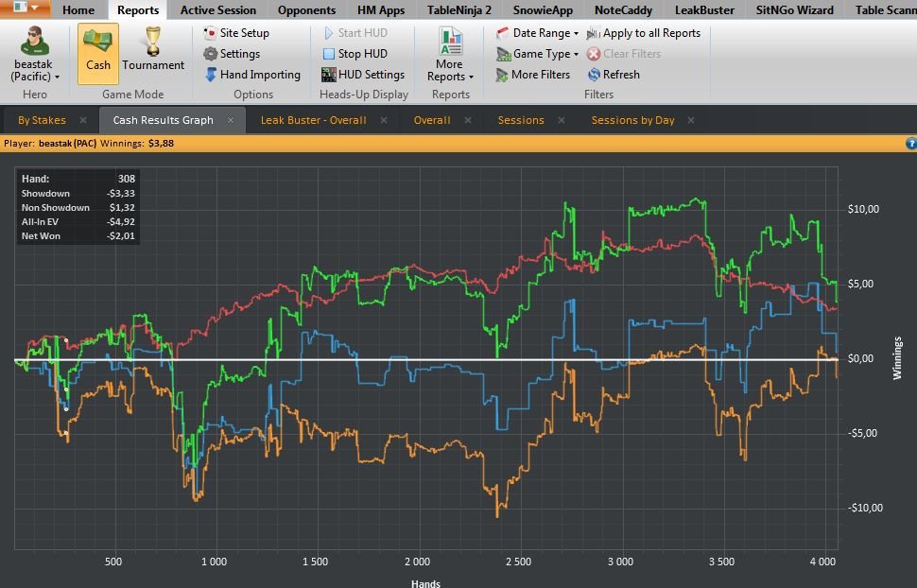
Task: Open HUD Settings
Action: pos(363,75)
